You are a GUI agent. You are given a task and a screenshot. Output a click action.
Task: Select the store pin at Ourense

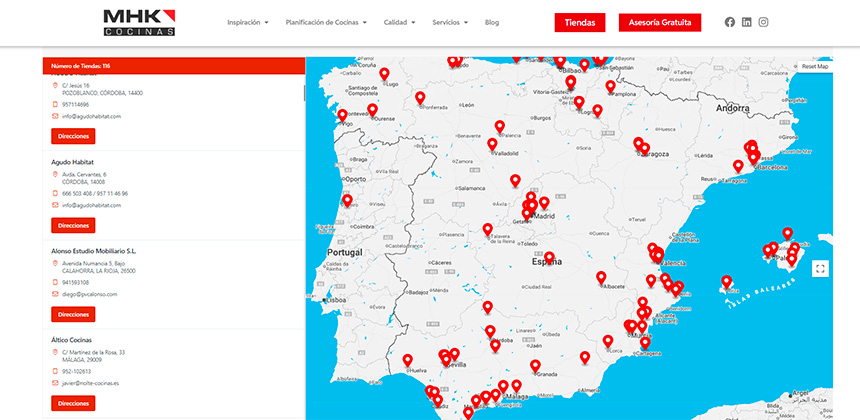coord(372,110)
